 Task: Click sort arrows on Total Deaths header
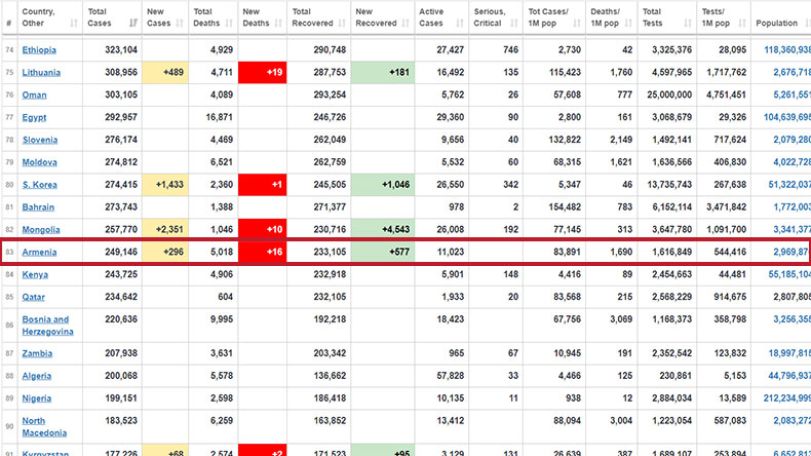coord(229,23)
